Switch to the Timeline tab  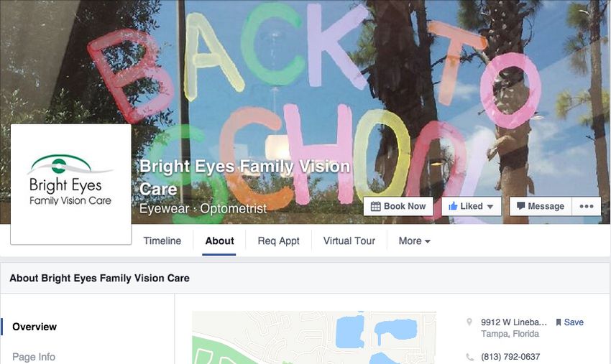pos(162,241)
